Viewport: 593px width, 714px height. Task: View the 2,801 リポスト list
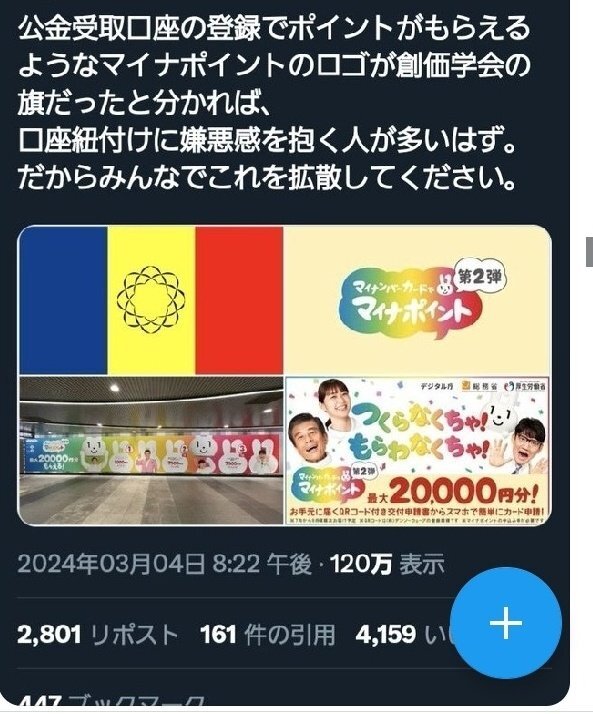click(97, 634)
